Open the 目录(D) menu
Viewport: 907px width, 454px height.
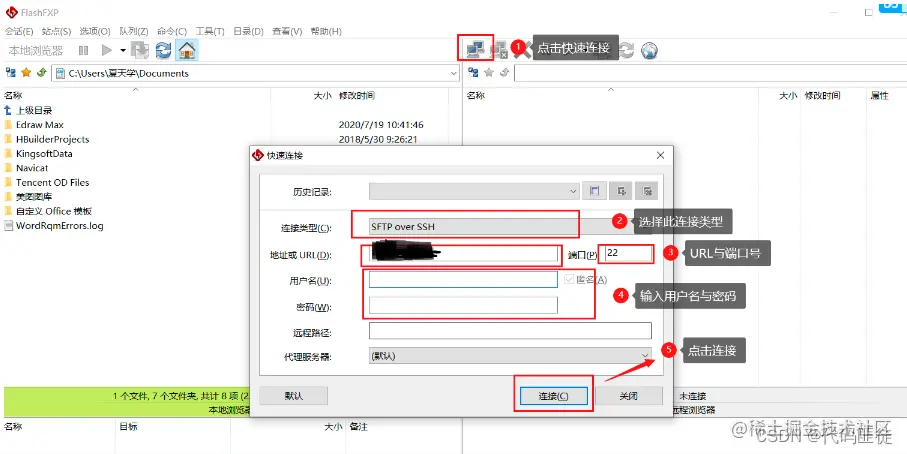click(248, 31)
